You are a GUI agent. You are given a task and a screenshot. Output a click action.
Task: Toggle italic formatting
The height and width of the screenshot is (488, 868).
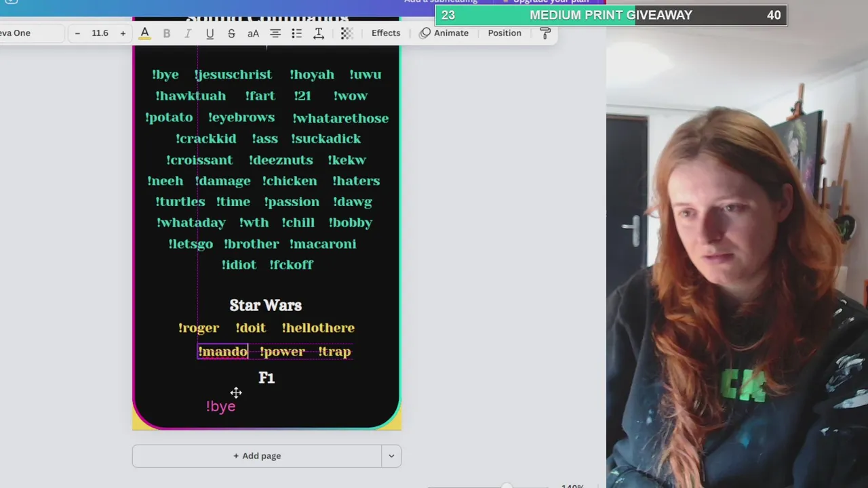click(x=188, y=33)
